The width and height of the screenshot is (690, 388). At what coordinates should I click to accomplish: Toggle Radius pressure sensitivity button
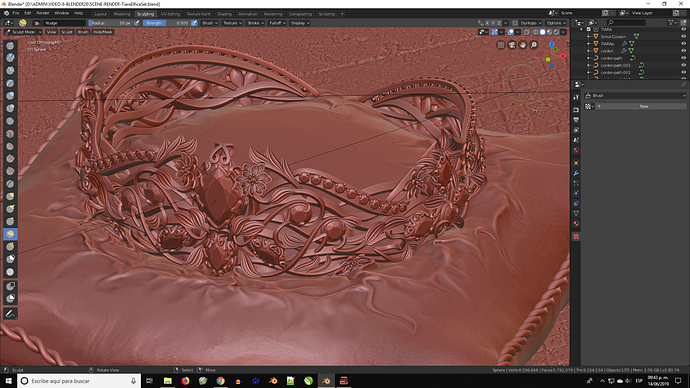(137, 23)
